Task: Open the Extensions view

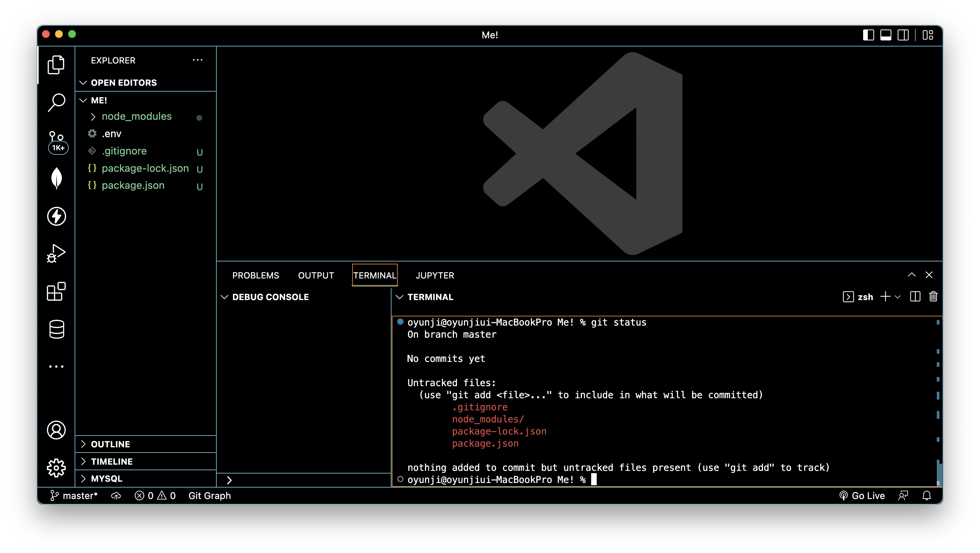Action: pos(56,292)
